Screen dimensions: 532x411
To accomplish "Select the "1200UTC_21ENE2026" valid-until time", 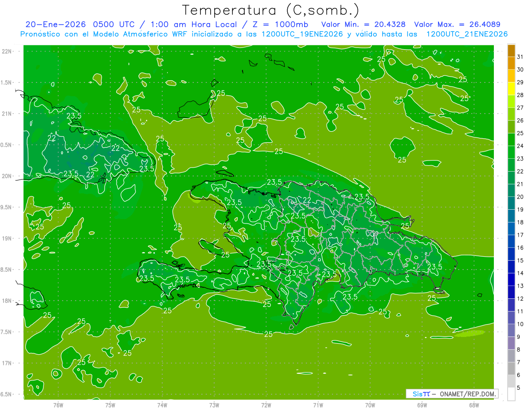I will tap(467, 34).
